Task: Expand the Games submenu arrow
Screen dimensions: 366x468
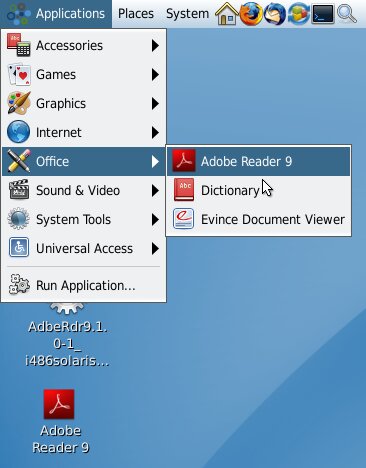Action: coord(155,74)
